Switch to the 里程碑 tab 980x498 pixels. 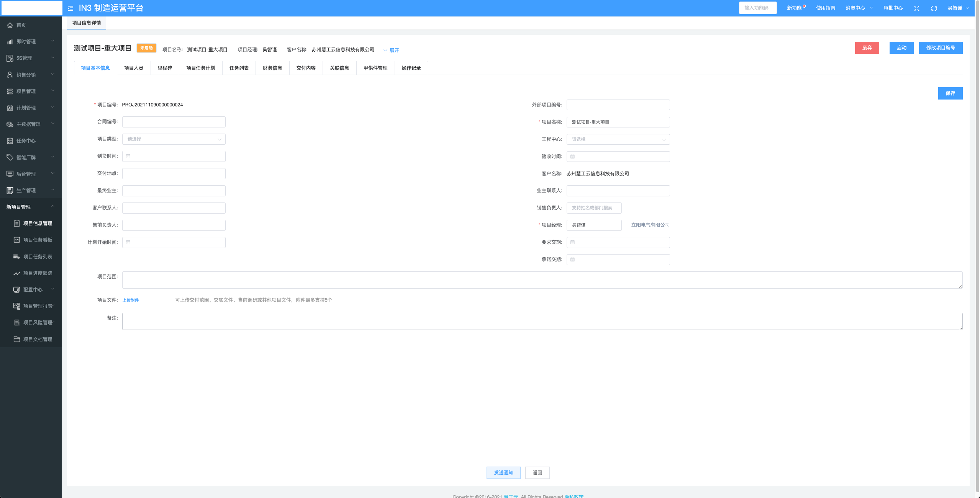click(165, 68)
